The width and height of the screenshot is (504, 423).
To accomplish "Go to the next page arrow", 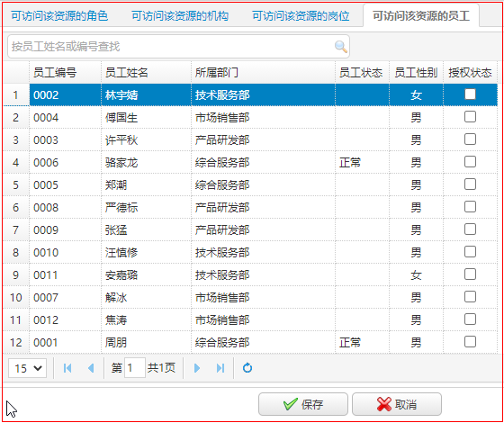I will point(197,368).
